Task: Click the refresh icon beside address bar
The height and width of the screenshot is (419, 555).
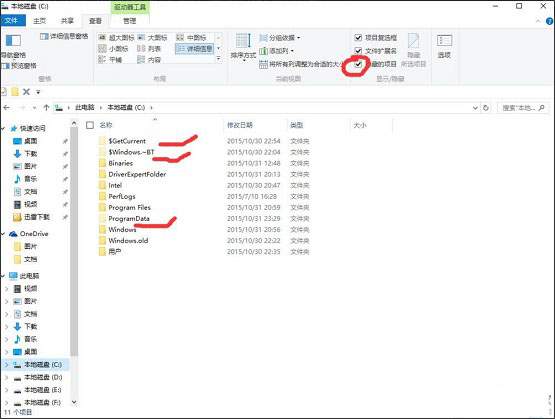Action: [x=486, y=108]
